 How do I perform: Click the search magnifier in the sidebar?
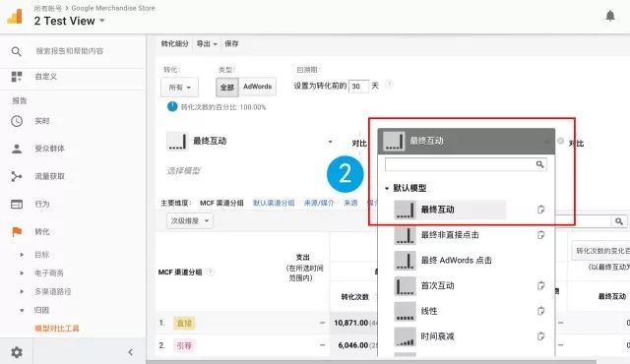coord(17,51)
